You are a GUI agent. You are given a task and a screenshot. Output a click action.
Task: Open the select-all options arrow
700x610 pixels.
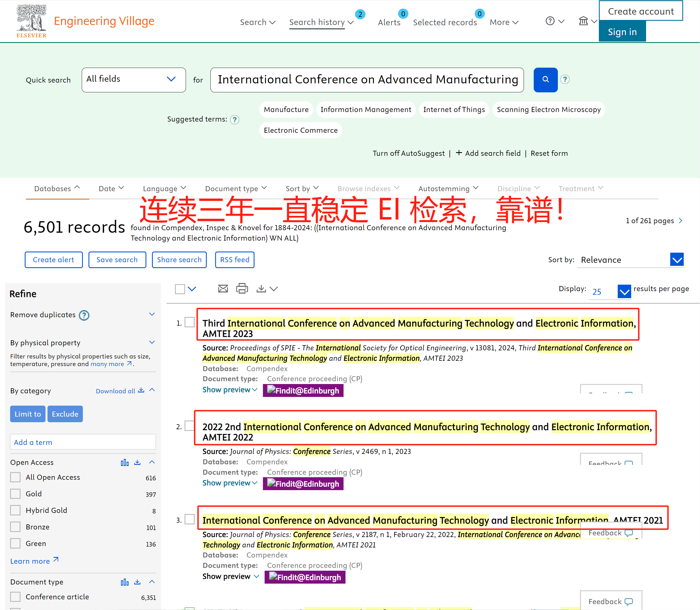tap(192, 289)
